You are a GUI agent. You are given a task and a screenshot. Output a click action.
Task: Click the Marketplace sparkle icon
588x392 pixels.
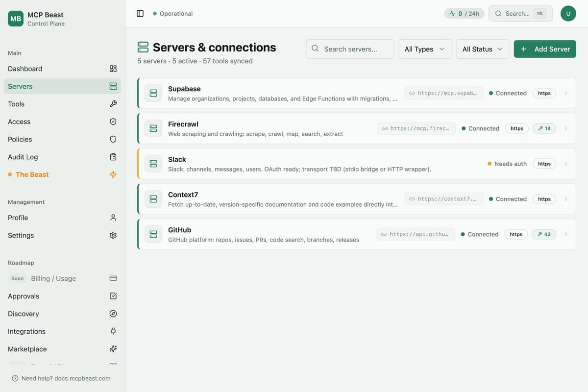(x=113, y=349)
